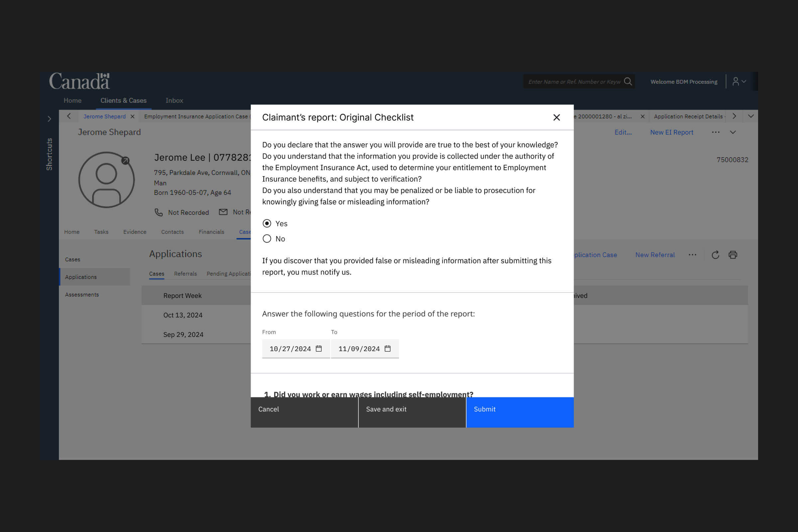Click the print icon in Applications
The image size is (798, 532).
pos(733,255)
